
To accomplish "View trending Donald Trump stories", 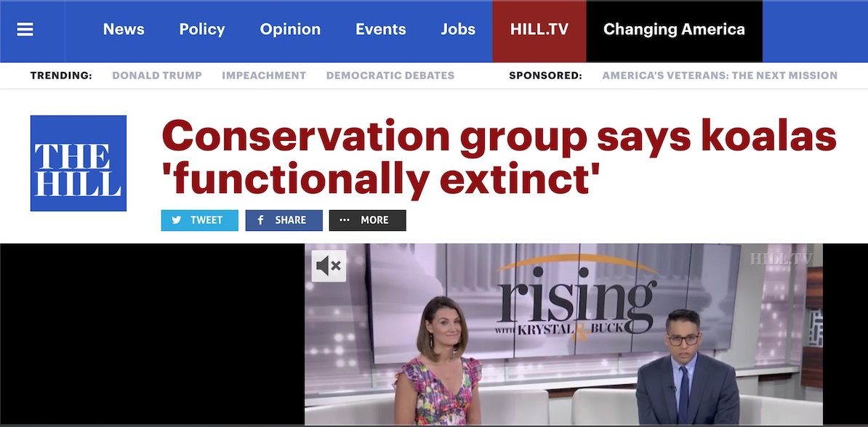I will (x=157, y=76).
